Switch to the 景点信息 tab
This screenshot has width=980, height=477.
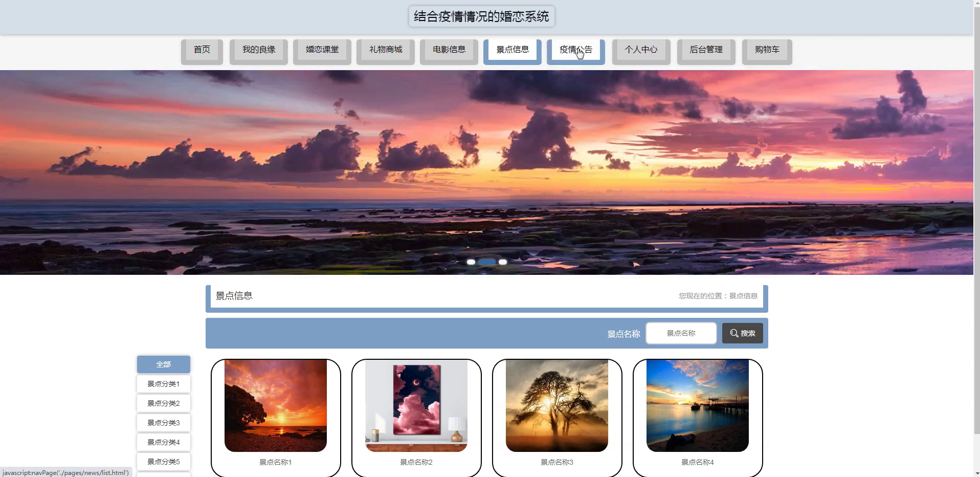coord(513,52)
